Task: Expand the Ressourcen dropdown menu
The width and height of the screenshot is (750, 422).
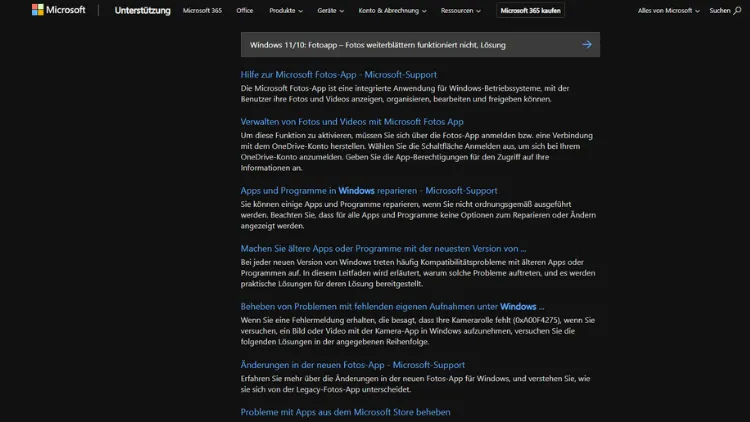Action: point(462,10)
